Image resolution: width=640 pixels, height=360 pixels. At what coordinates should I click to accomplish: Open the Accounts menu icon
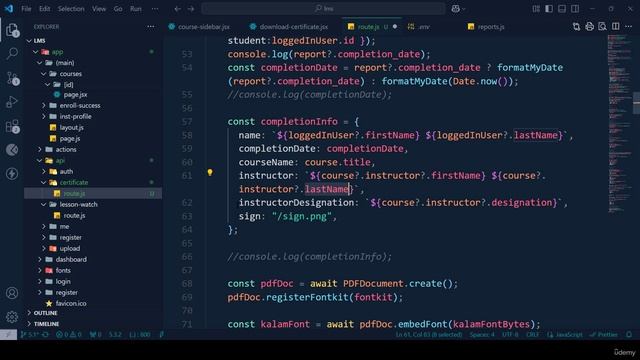pos(12,293)
